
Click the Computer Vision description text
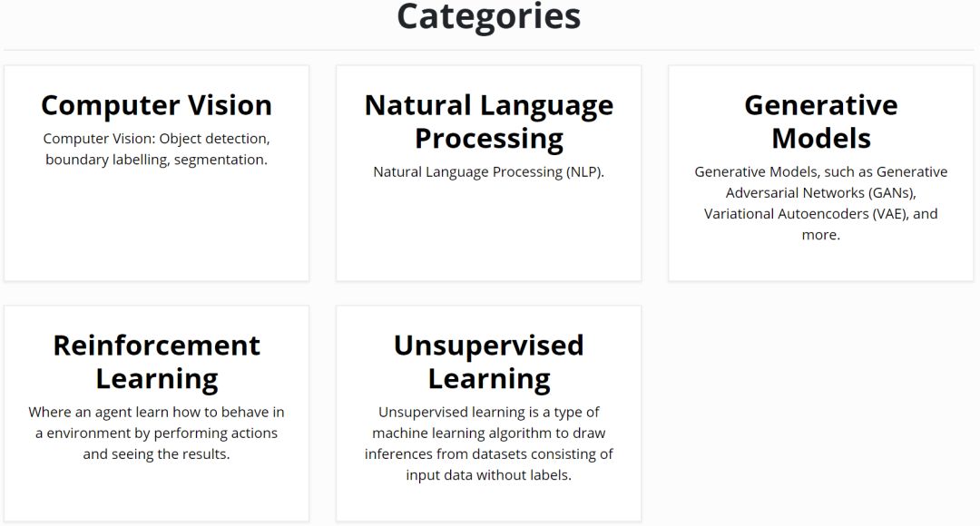[x=156, y=149]
